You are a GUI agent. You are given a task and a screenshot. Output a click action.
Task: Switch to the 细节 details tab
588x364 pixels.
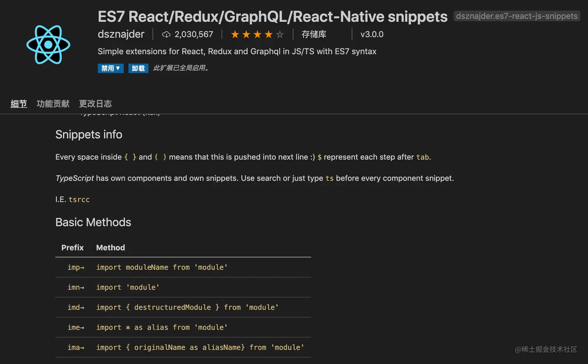click(19, 104)
